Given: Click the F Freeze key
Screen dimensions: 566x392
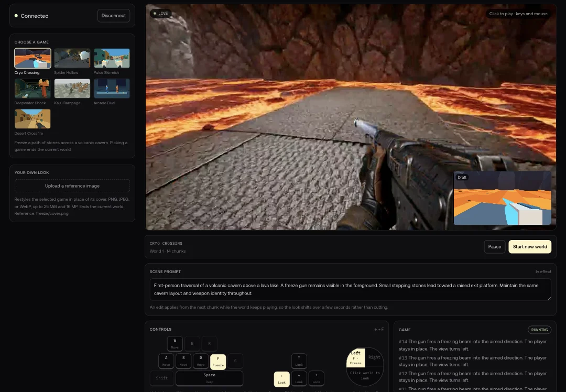Looking at the screenshot, I should pyautogui.click(x=218, y=361).
